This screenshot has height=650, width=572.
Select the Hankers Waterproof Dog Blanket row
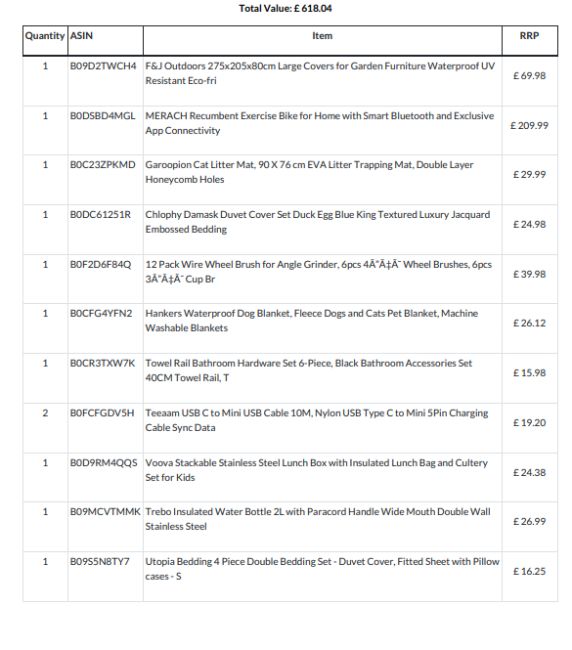[290, 328]
